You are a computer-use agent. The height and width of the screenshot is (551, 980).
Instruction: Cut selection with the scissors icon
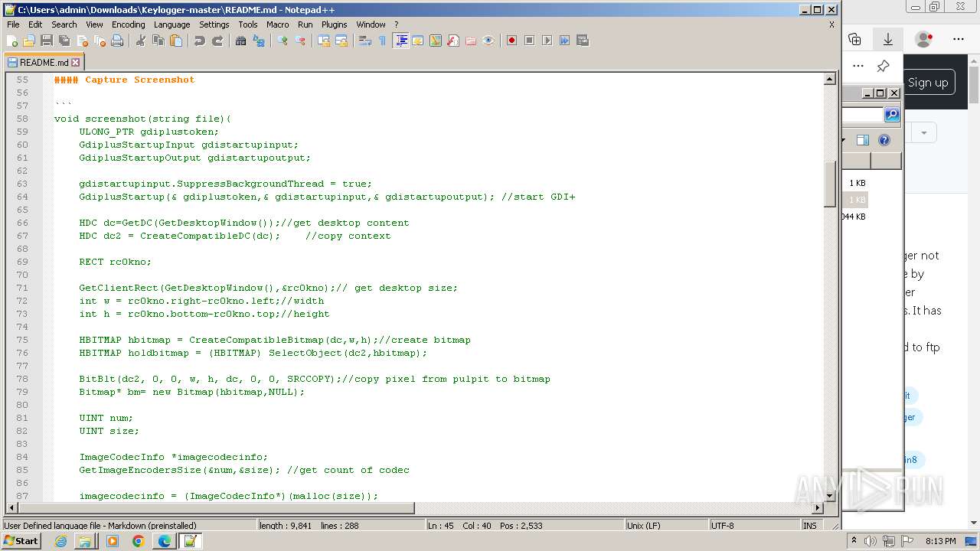pyautogui.click(x=141, y=41)
